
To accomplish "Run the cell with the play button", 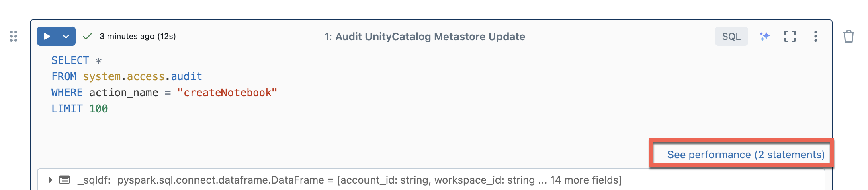I will (47, 36).
